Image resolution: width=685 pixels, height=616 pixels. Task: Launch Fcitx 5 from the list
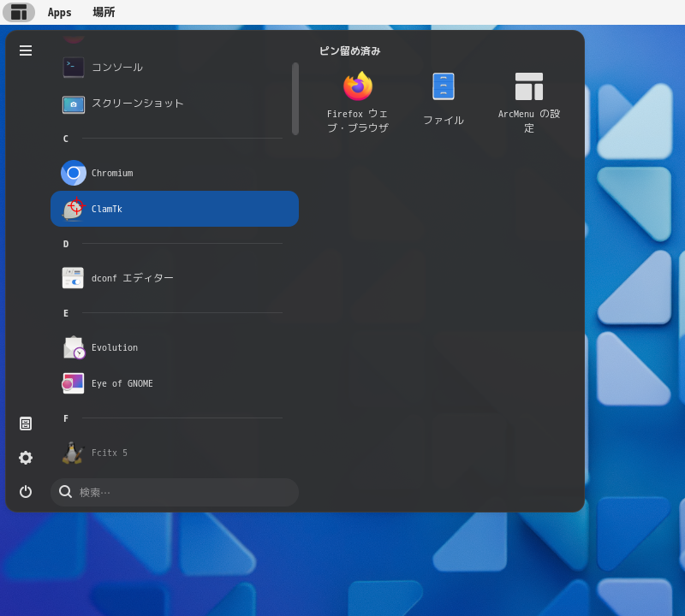click(175, 453)
